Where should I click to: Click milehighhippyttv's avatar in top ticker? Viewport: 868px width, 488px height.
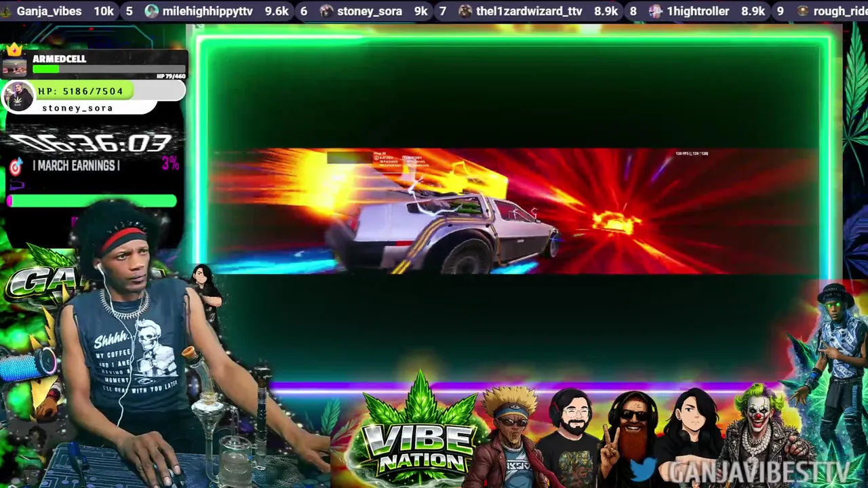click(152, 11)
